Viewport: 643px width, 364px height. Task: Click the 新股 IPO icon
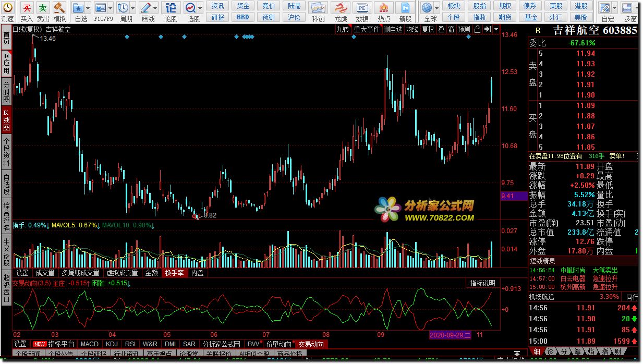point(405,8)
